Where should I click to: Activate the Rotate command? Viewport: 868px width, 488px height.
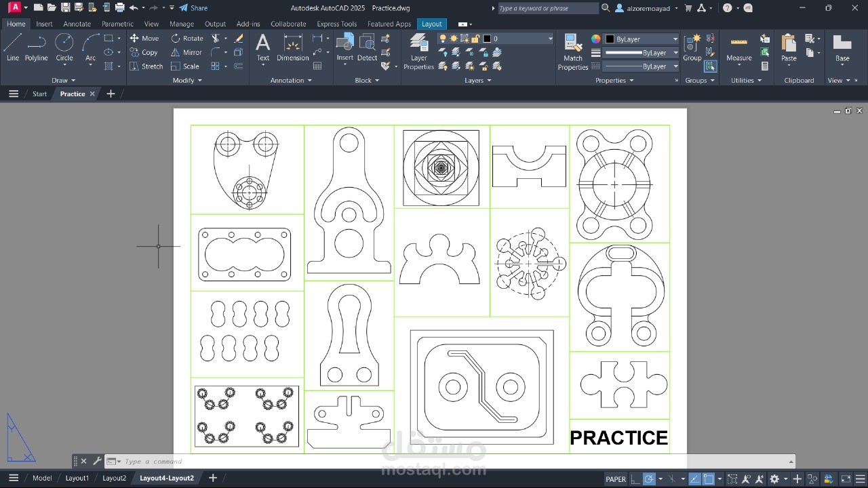[187, 39]
